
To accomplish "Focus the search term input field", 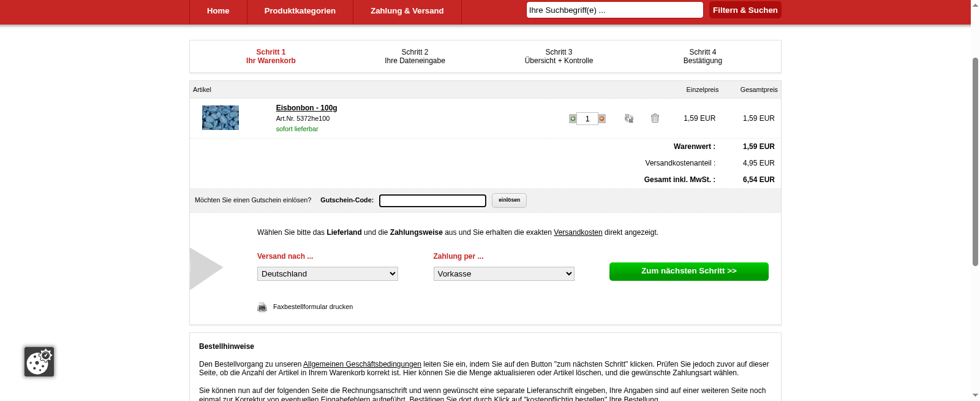I will coord(615,10).
